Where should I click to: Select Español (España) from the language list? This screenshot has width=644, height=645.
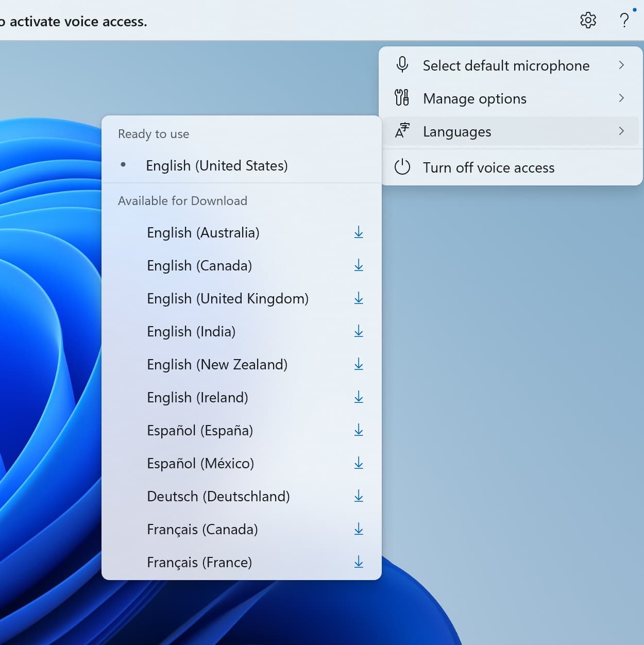tap(200, 430)
